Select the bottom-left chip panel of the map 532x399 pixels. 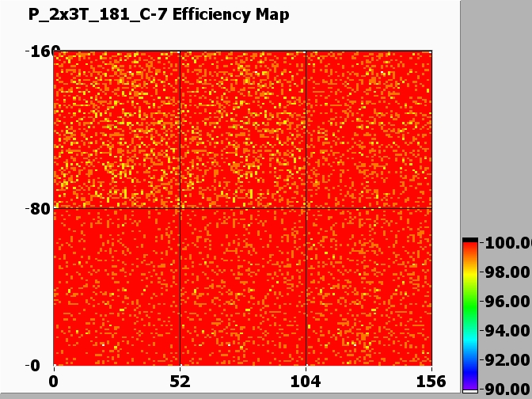(117, 287)
